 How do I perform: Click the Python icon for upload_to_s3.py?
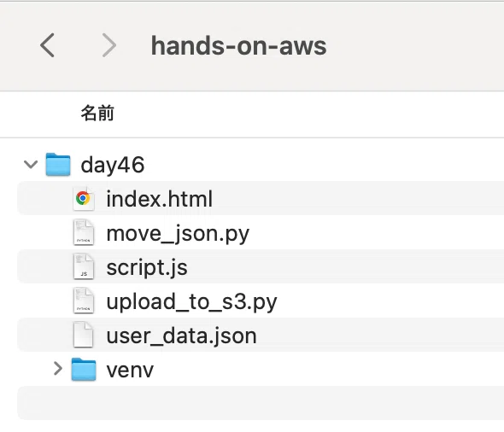coord(84,301)
